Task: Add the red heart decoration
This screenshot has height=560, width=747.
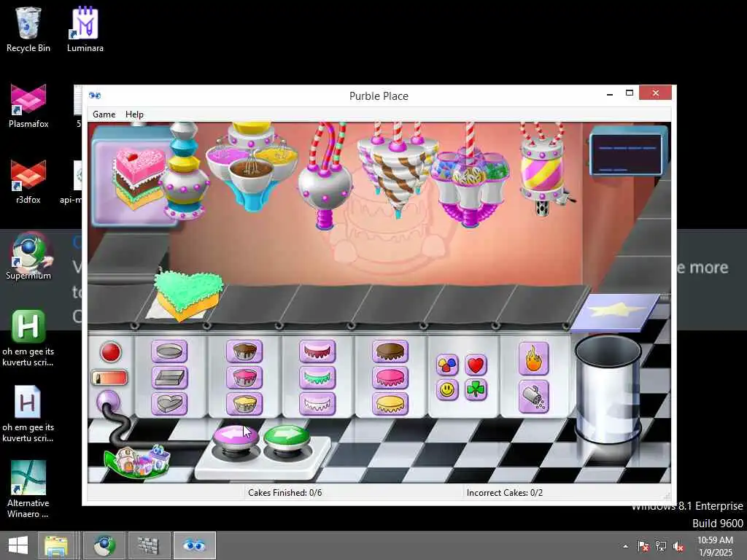Action: [476, 365]
